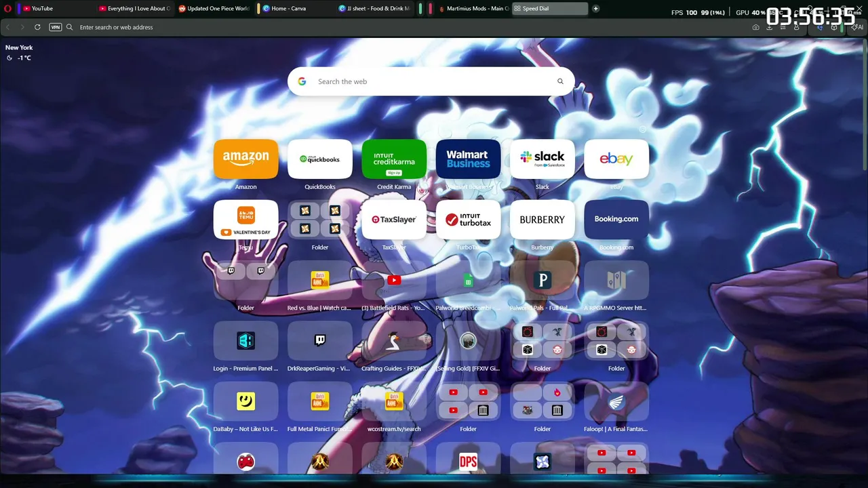This screenshot has width=868, height=488.
Task: Open the 'Faloop! | A Final Fantas...' tile
Action: [x=616, y=401]
